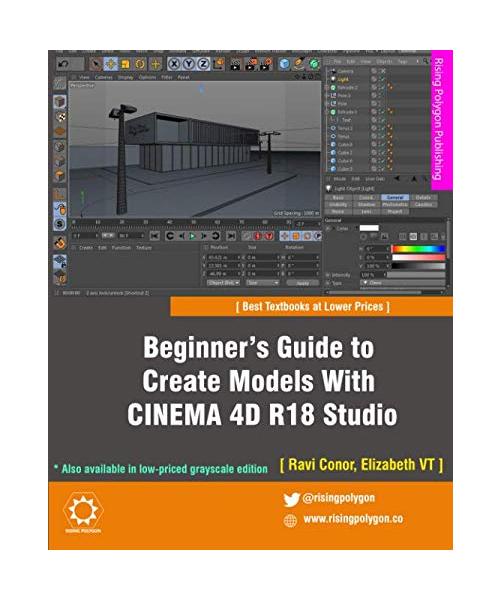Viewport: 500px width, 600px height.
Task: Activate the Move tool
Action: [110, 64]
